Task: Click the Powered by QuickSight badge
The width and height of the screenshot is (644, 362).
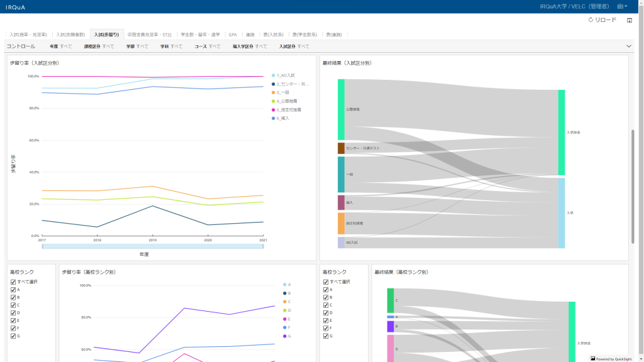Action: coord(611,358)
